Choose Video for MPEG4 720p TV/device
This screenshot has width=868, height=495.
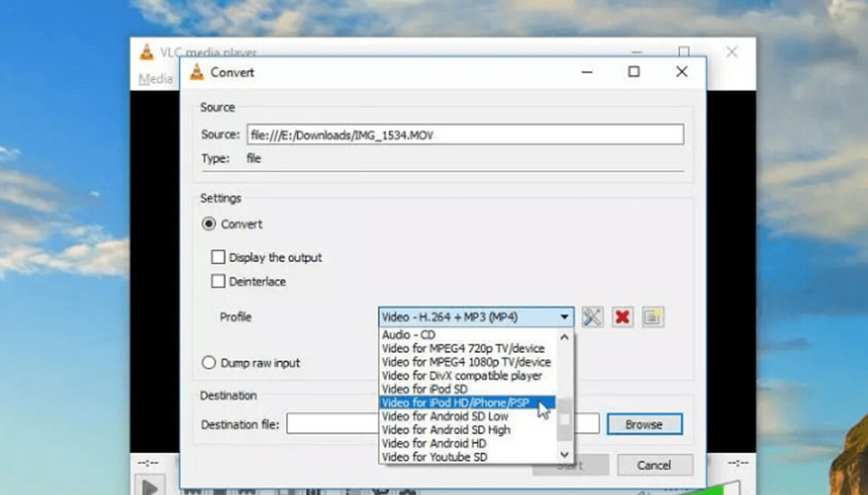click(468, 348)
